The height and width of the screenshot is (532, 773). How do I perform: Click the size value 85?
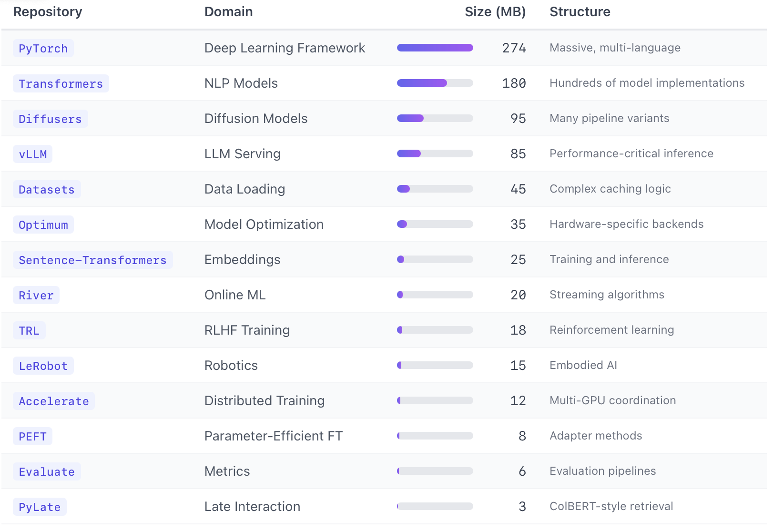pos(519,154)
